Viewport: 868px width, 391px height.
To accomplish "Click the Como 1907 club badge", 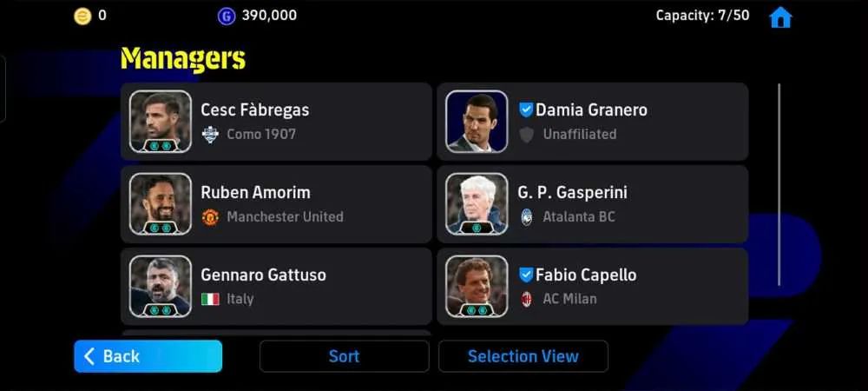I will (x=210, y=134).
